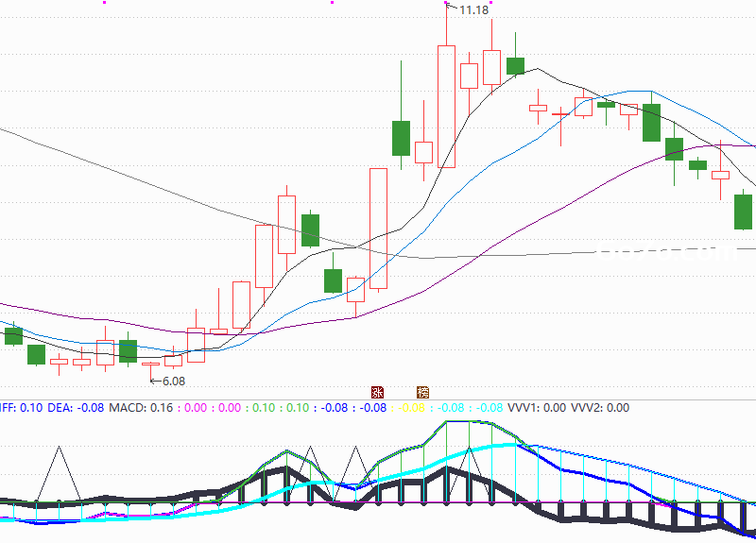Image resolution: width=756 pixels, height=543 pixels.
Task: Click the MACD: 0.16 indicator label
Action: [x=141, y=408]
